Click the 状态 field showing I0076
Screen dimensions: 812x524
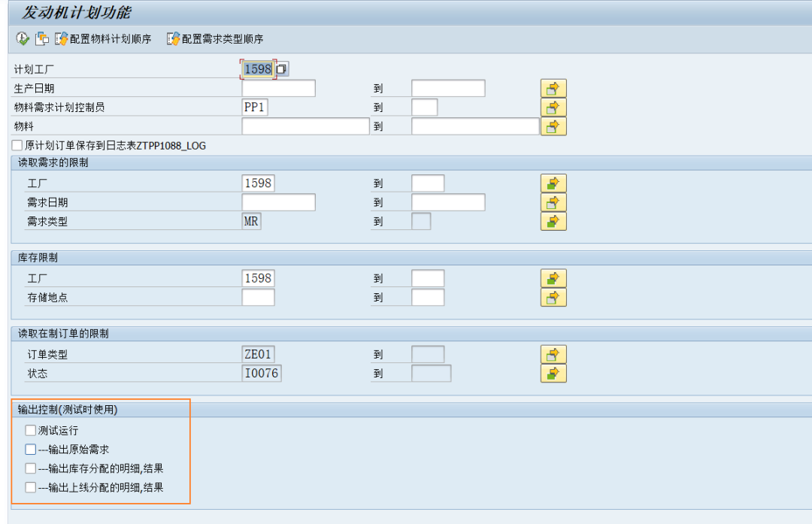(x=262, y=374)
